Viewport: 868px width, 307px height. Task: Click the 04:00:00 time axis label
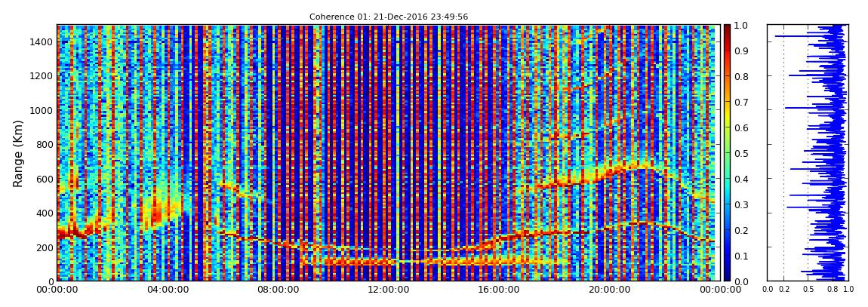pyautogui.click(x=166, y=290)
